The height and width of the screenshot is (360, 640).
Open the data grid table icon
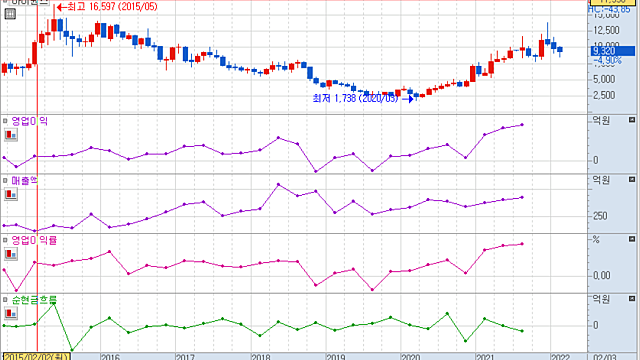10,14
